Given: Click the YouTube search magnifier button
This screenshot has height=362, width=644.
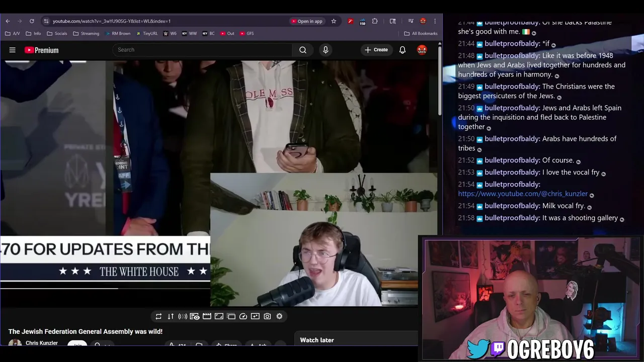Looking at the screenshot, I should [x=303, y=50].
